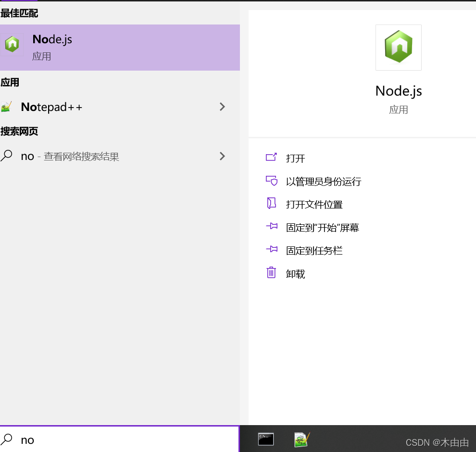The image size is (476, 452).
Task: Click the large Node.js icon in preview panel
Action: tap(398, 47)
